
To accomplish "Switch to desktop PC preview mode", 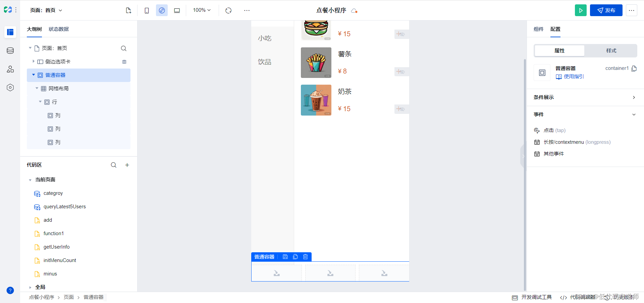I will [177, 10].
